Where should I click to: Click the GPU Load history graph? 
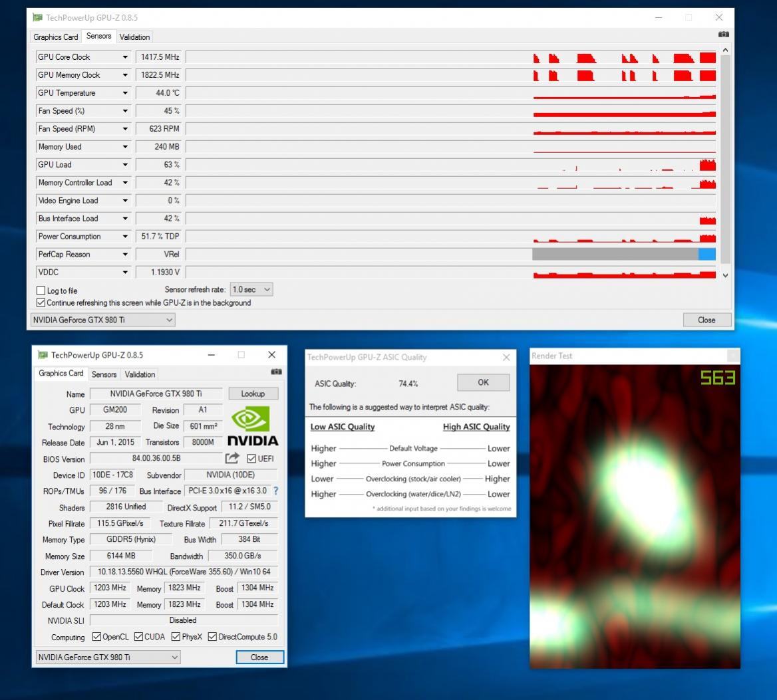click(451, 164)
